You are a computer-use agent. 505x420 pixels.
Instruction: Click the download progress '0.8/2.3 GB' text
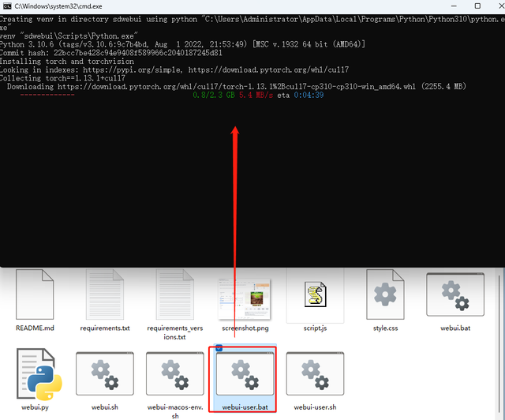click(x=214, y=95)
